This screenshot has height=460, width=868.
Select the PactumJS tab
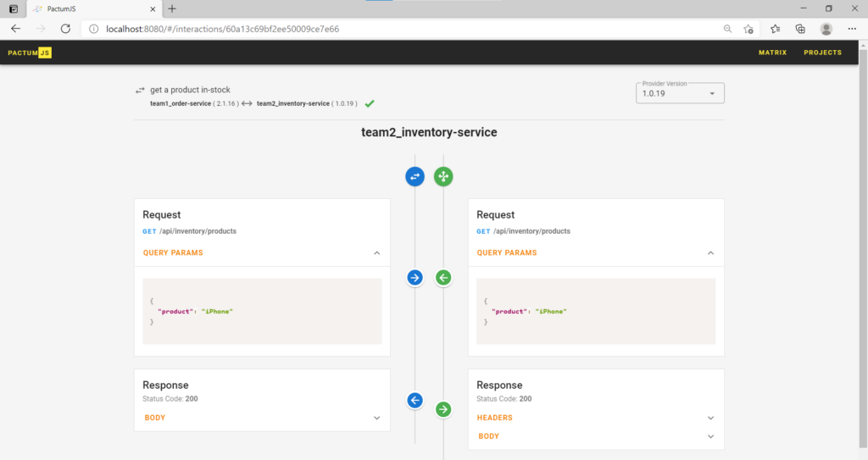94,8
